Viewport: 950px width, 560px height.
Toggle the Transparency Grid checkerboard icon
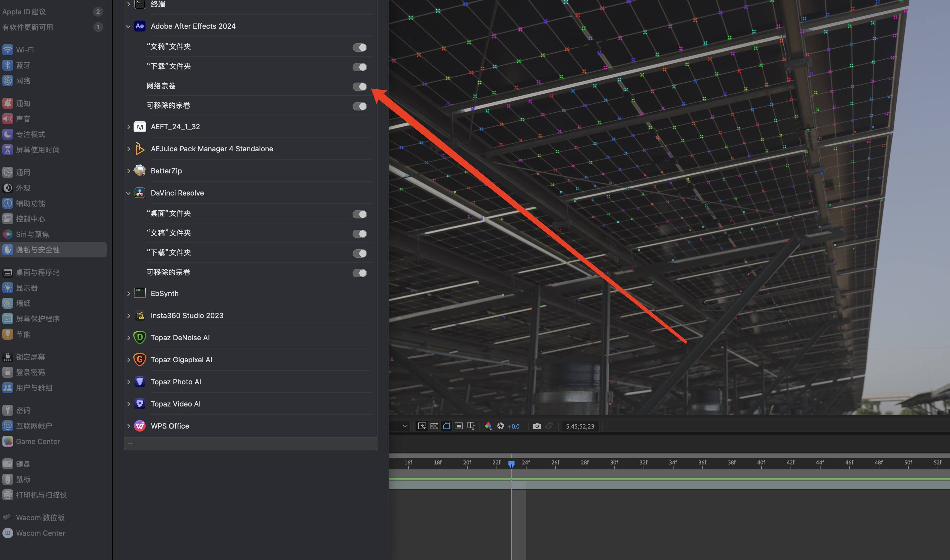pos(434,426)
